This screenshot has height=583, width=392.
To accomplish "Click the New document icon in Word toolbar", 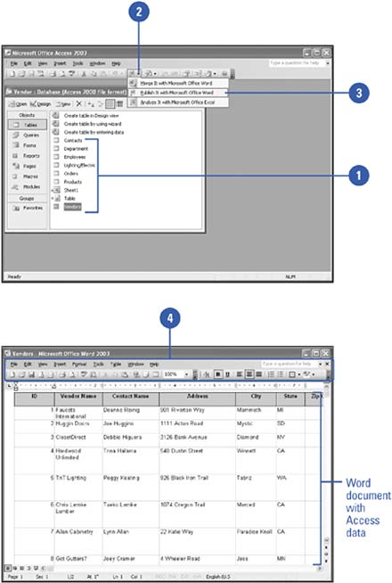I will click(x=12, y=374).
